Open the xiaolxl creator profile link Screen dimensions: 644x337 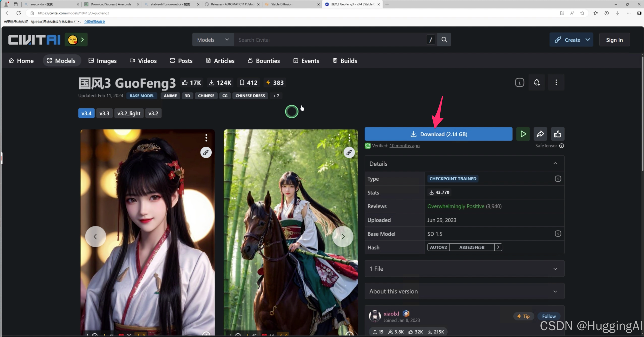(391, 313)
